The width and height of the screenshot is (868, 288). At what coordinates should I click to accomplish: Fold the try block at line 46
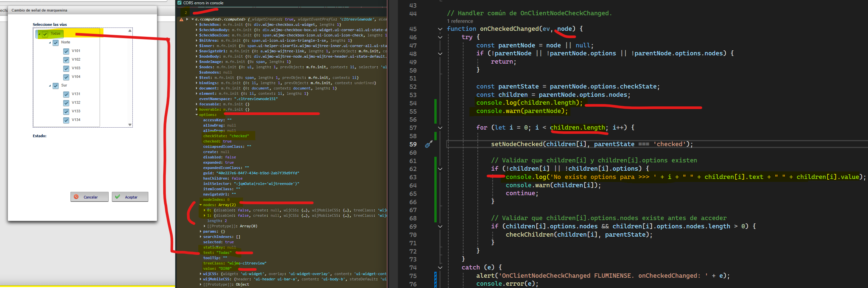tap(440, 37)
